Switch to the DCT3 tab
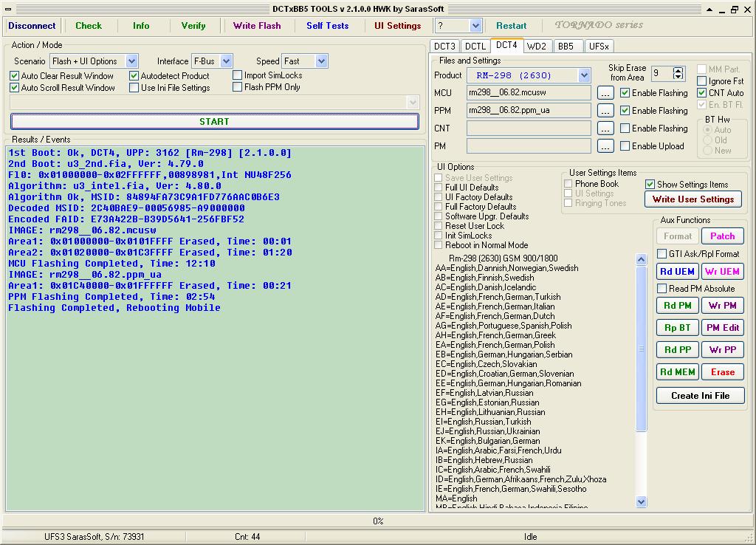 click(444, 47)
